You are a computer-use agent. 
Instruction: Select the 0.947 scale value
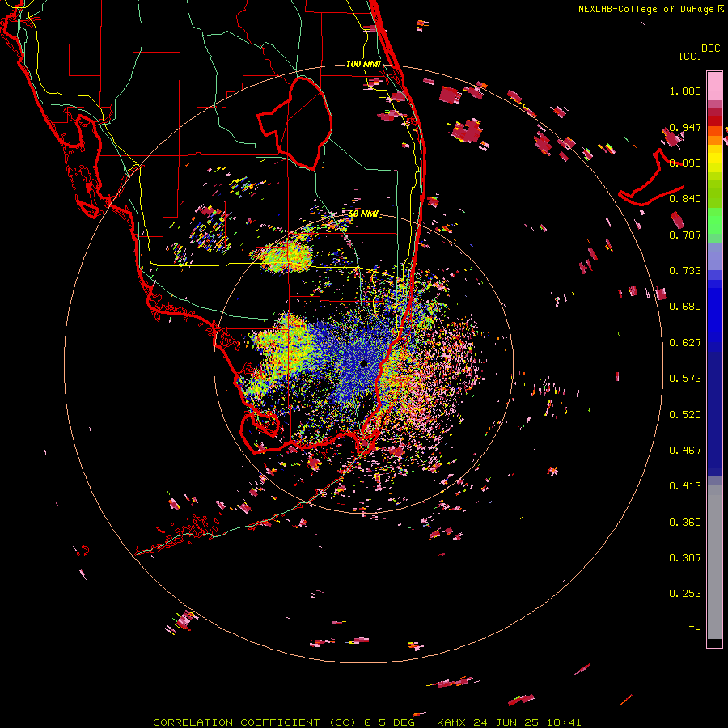tap(685, 127)
